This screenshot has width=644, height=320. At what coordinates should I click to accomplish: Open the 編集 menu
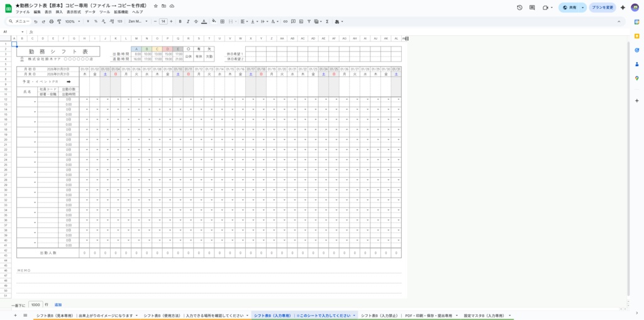tap(37, 12)
